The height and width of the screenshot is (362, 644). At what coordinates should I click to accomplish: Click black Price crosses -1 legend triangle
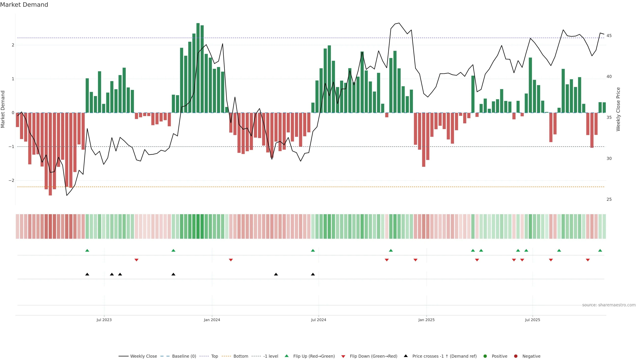[406, 356]
